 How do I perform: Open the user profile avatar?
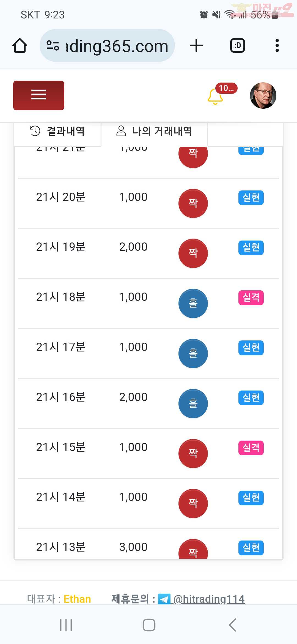tap(263, 95)
